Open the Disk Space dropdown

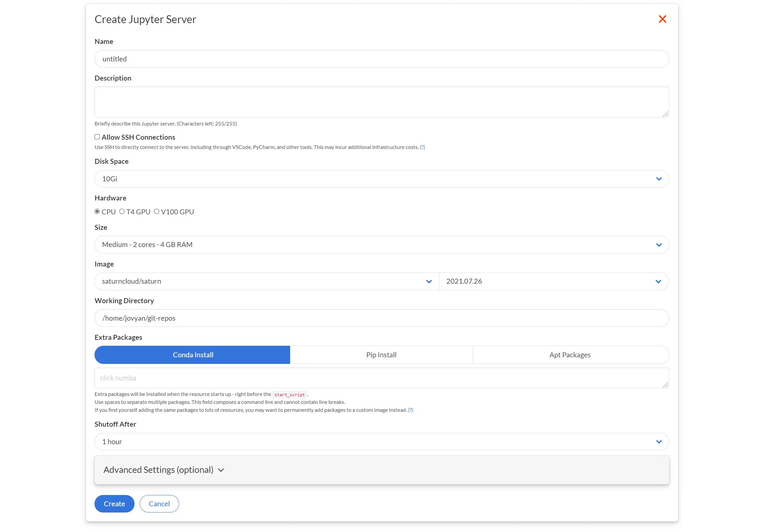click(659, 179)
